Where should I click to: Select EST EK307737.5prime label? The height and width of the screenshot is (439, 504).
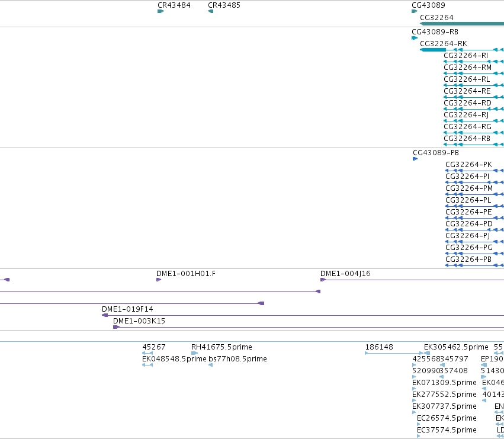pyautogui.click(x=444, y=406)
